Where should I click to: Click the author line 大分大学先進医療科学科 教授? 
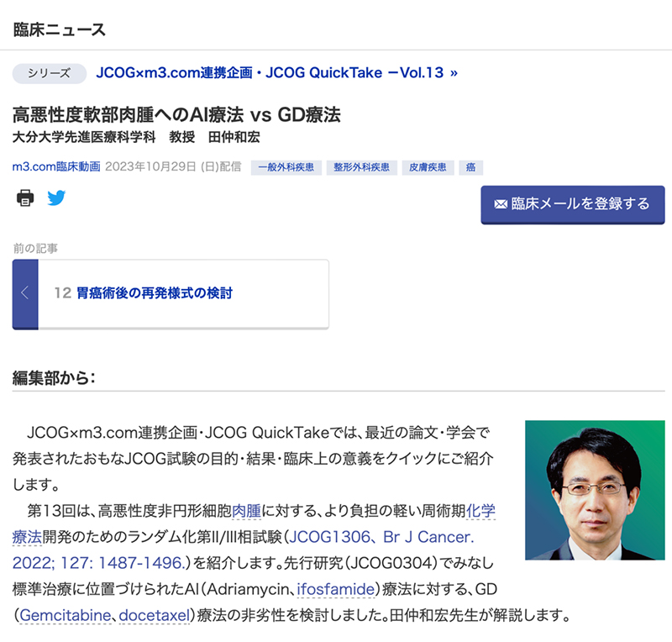(103, 137)
